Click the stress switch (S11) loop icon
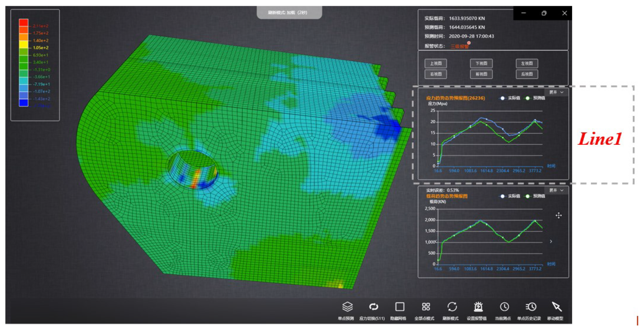Viewport: 644px width, 332px height. point(374,307)
